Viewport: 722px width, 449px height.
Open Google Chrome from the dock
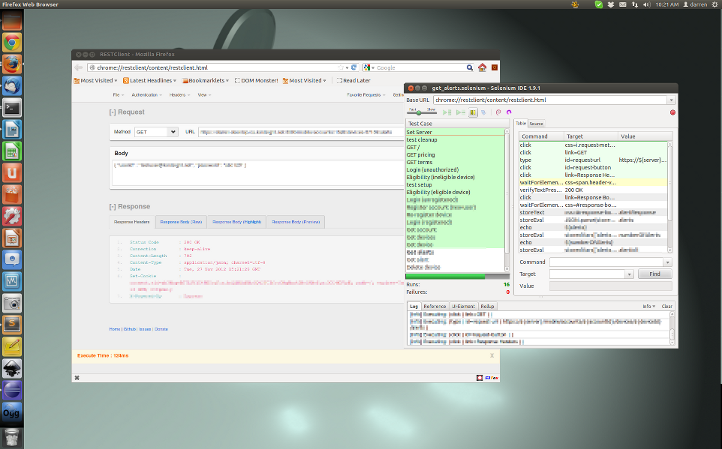coord(12,43)
